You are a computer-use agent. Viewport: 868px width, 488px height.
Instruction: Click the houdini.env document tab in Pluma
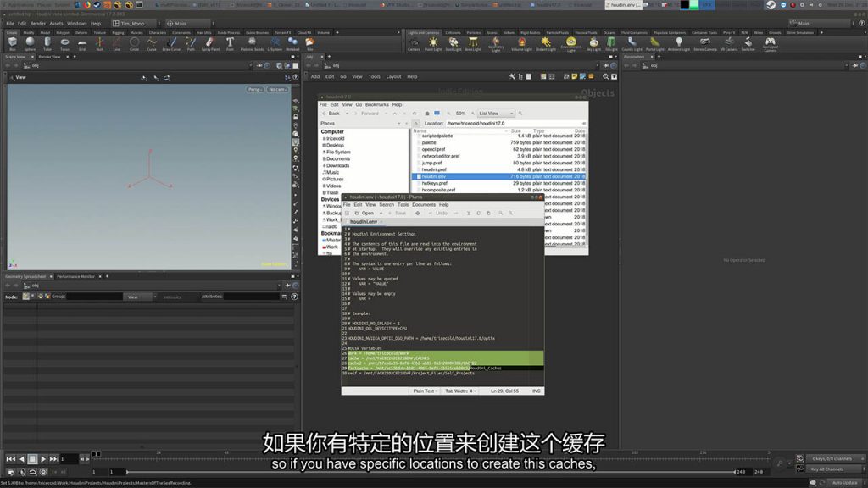point(364,222)
